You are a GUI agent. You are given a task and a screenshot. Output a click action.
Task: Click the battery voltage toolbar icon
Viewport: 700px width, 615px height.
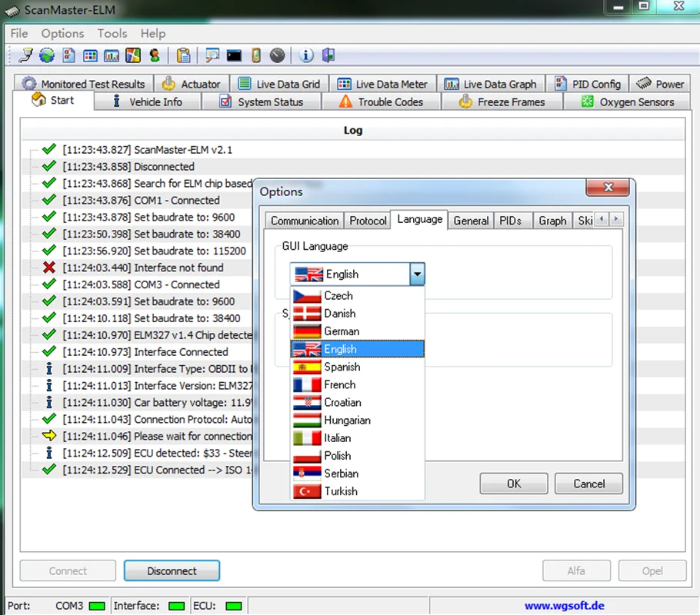coord(255,55)
